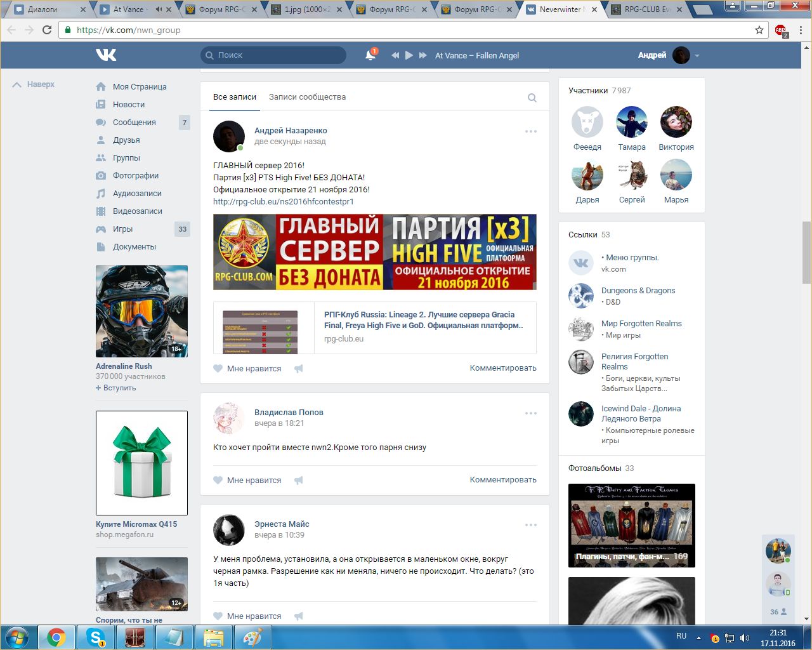The width and height of the screenshot is (812, 650).
Task: Open Эрнеста Майс profile name link
Action: pos(282,524)
